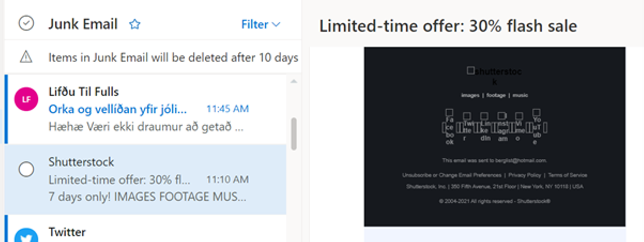
Task: Click the Unsubscribe or Change Email Preferences link
Action: click(x=452, y=175)
